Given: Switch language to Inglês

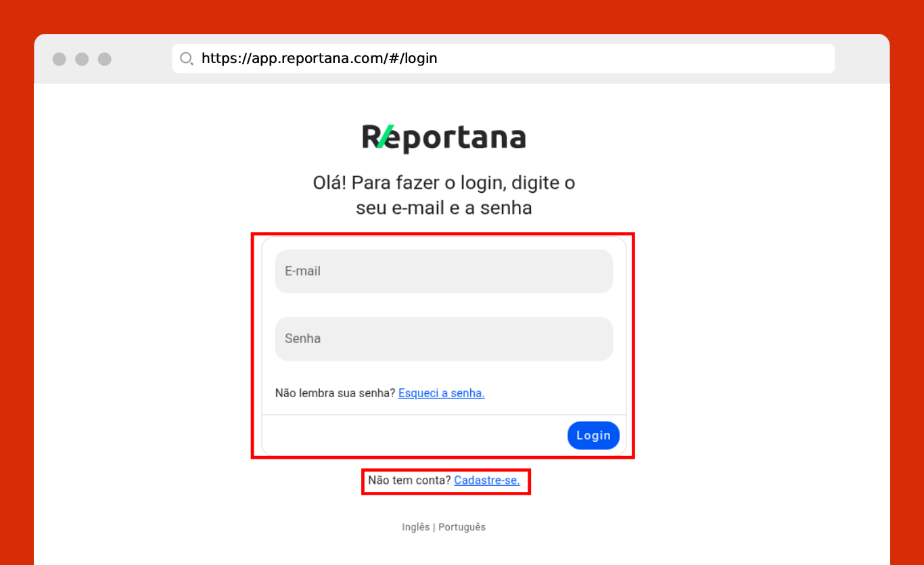Looking at the screenshot, I should (415, 527).
